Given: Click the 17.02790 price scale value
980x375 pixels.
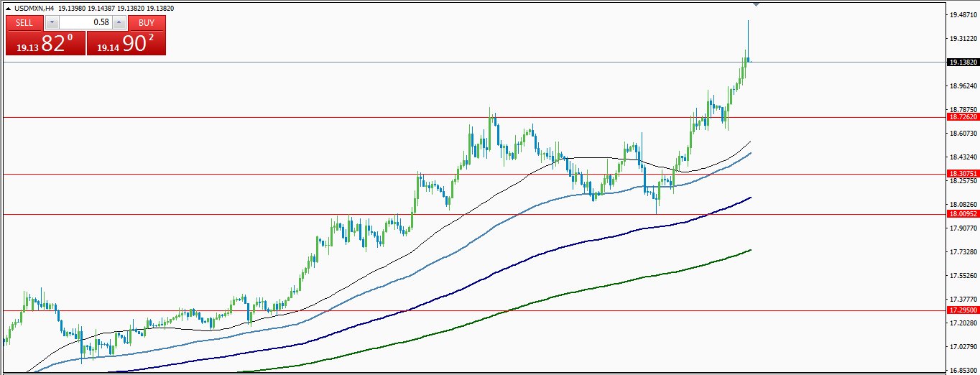Looking at the screenshot, I should [x=963, y=347].
